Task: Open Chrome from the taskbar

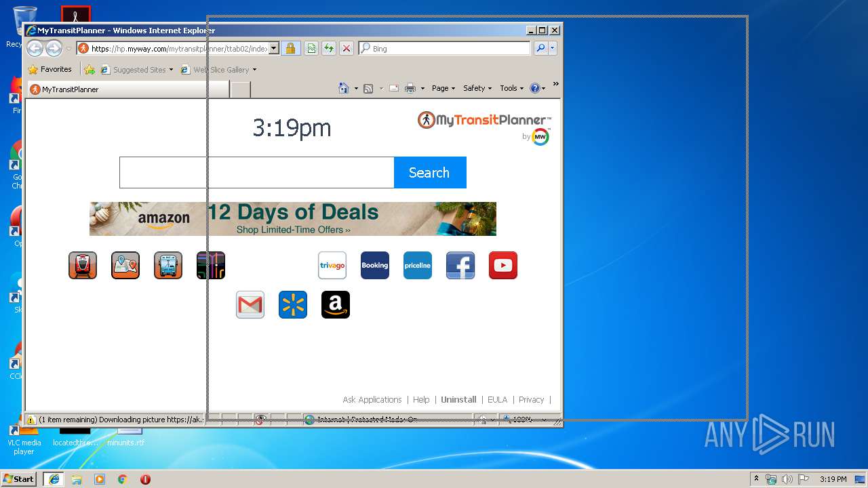Action: pos(122,479)
